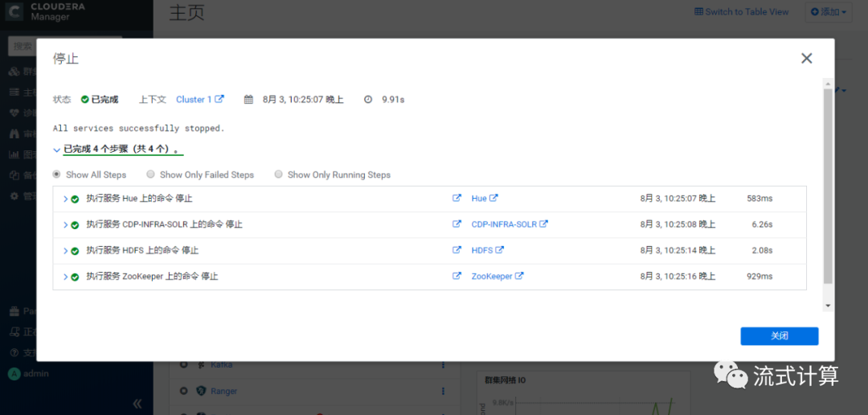Open the Hue service link
Image resolution: width=868 pixels, height=415 pixels.
pyautogui.click(x=485, y=198)
